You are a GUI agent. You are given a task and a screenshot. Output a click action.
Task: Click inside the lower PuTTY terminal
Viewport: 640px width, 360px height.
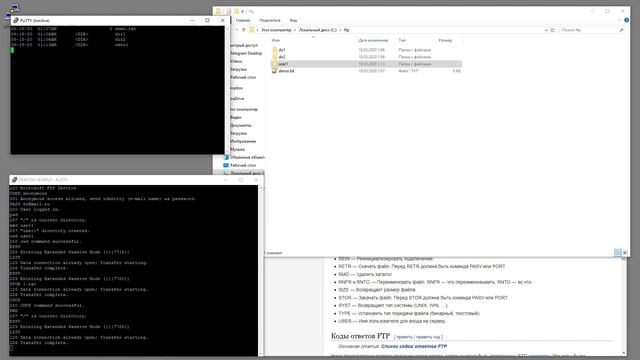click(x=133, y=270)
